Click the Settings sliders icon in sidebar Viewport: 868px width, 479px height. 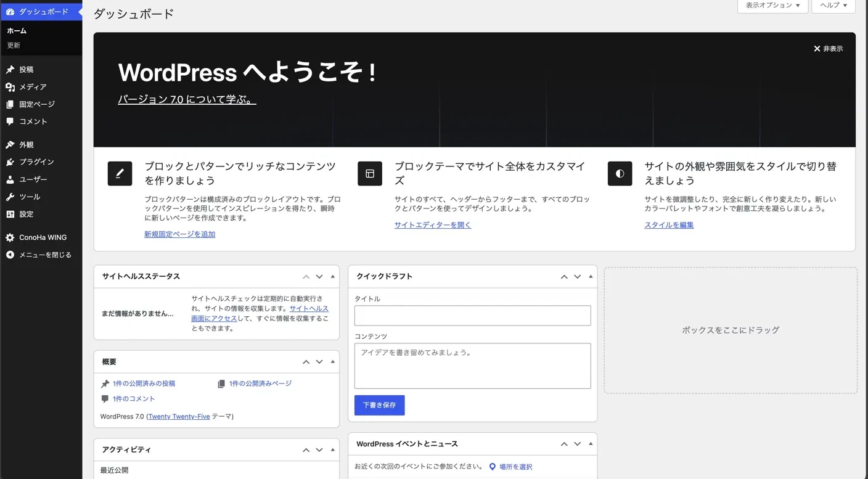tap(10, 214)
